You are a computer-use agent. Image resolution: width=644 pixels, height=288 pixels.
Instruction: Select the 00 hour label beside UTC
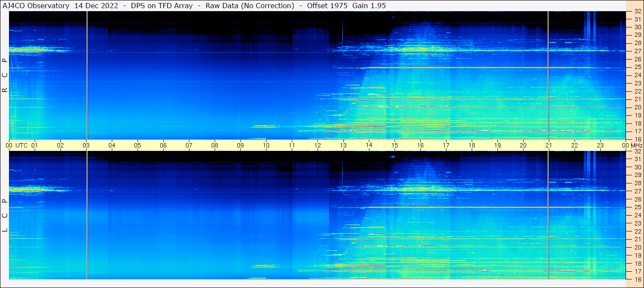point(9,145)
